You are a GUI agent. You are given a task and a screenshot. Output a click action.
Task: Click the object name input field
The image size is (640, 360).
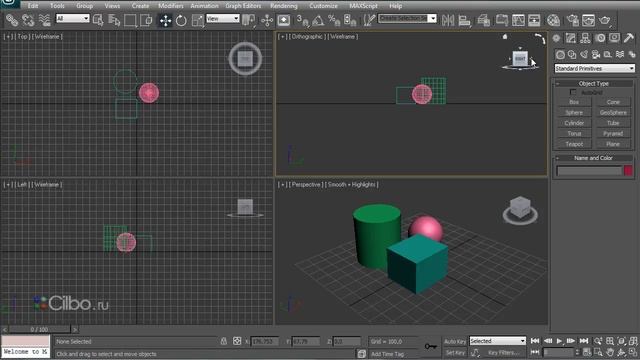coord(589,171)
